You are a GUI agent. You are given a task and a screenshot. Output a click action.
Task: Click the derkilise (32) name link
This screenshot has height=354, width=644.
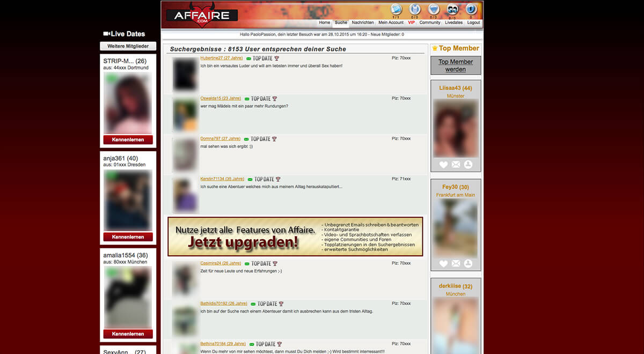point(456,286)
